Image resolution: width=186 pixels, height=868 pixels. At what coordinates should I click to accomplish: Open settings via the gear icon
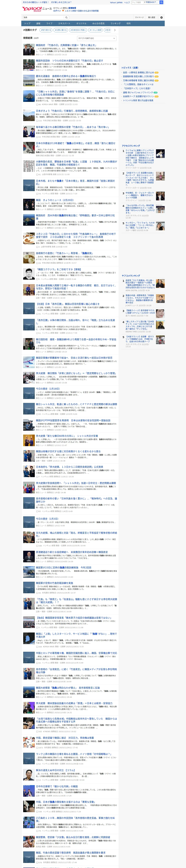click(x=161, y=18)
